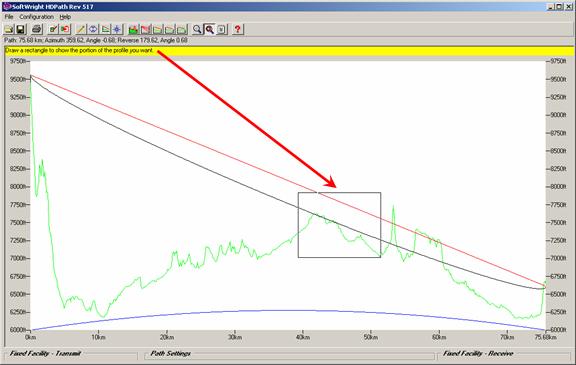
Task: Click the printer icon
Action: (37, 29)
